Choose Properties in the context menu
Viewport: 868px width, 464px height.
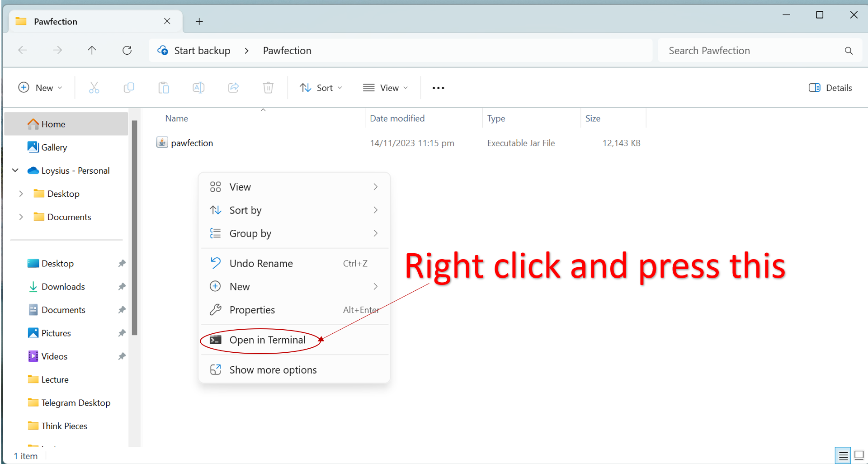coord(252,310)
